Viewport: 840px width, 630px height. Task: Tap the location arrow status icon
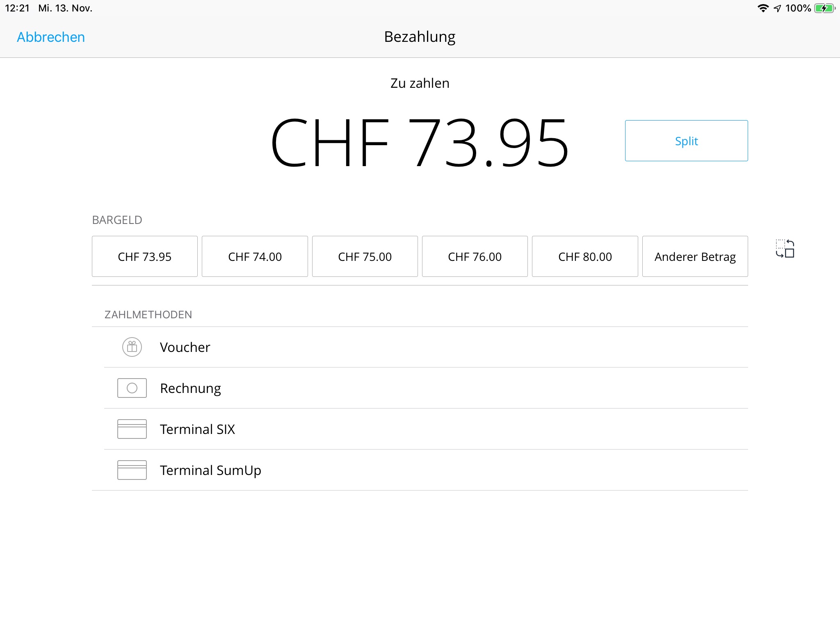[x=777, y=8]
